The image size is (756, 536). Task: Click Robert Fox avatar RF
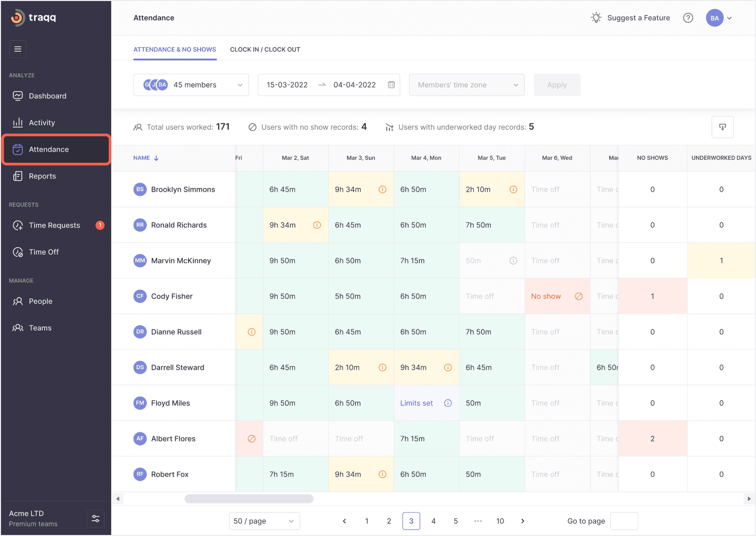140,474
